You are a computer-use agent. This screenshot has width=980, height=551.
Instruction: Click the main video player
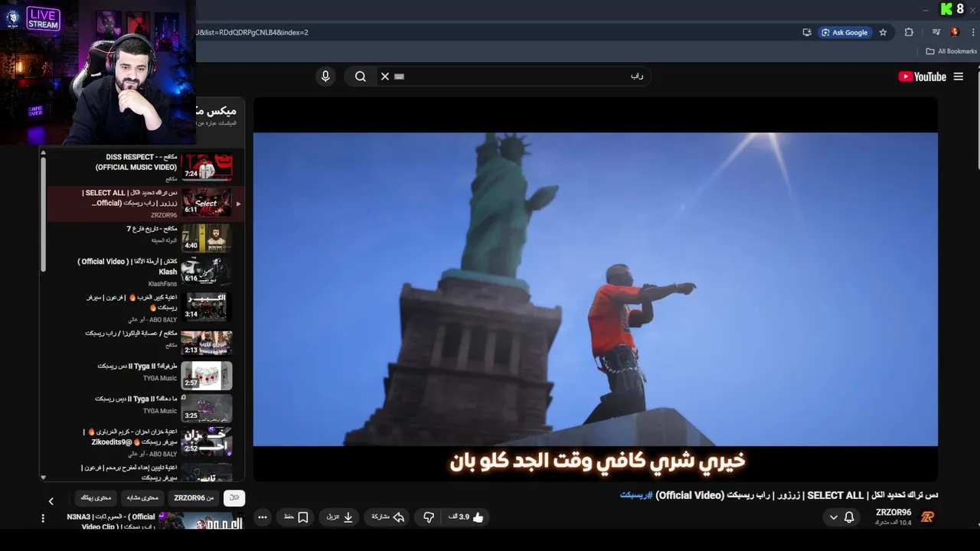pyautogui.click(x=595, y=289)
